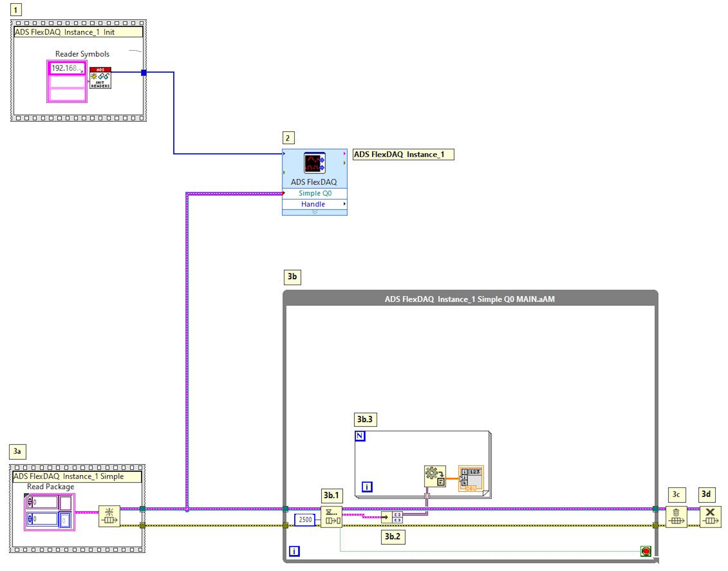728x571 pixels.
Task: Select the "ADS FlexDAQ Instance_1" yellow label
Action: point(403,154)
